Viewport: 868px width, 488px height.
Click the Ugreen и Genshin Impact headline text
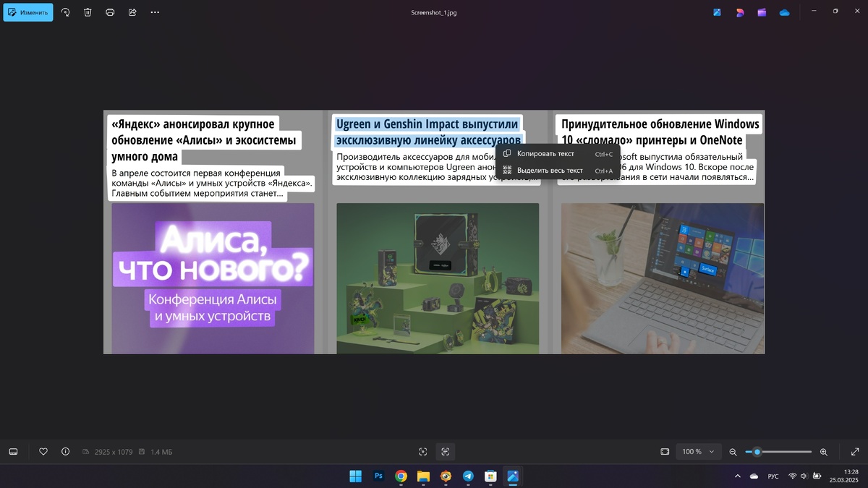click(428, 132)
